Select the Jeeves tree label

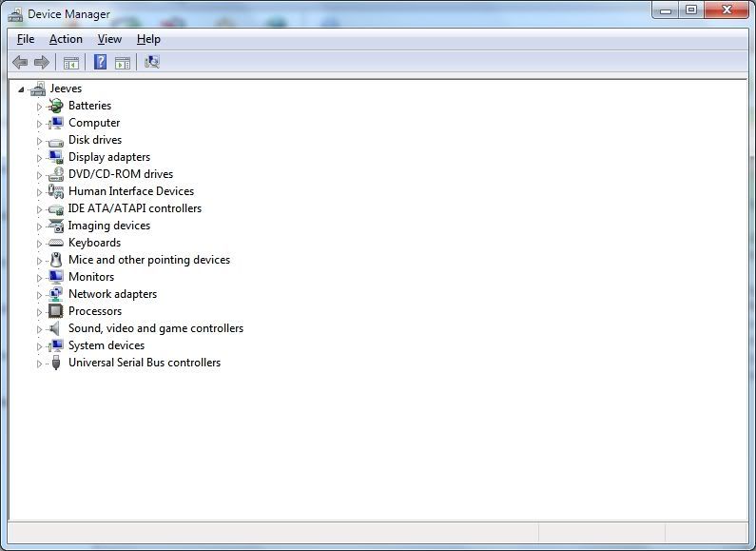point(66,89)
